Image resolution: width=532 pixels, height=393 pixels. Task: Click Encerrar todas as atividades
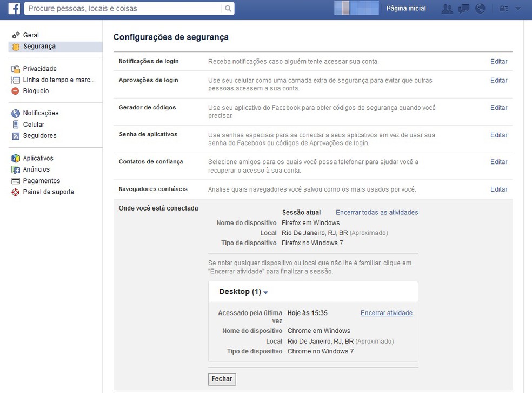376,212
